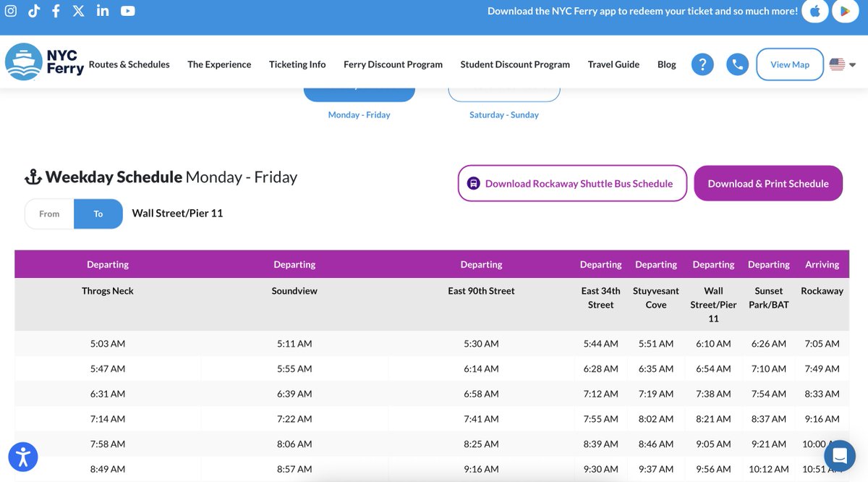Expand the language selector arrow

(853, 65)
